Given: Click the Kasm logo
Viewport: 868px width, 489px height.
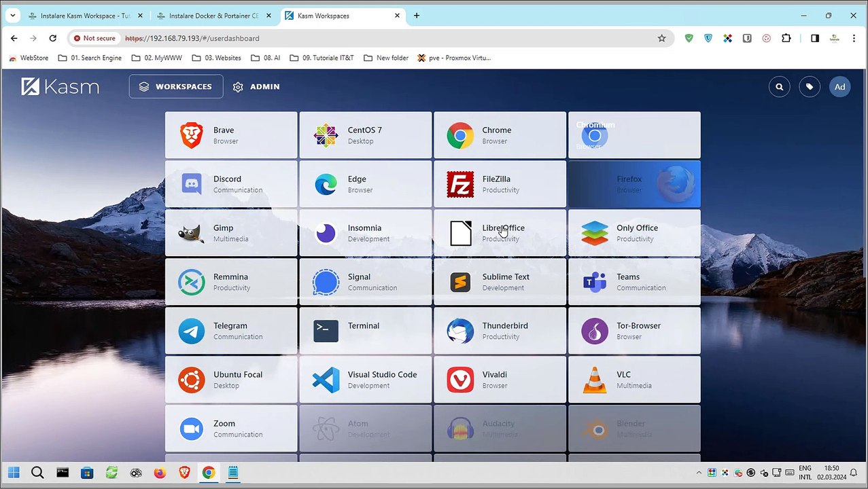Looking at the screenshot, I should pyautogui.click(x=60, y=86).
